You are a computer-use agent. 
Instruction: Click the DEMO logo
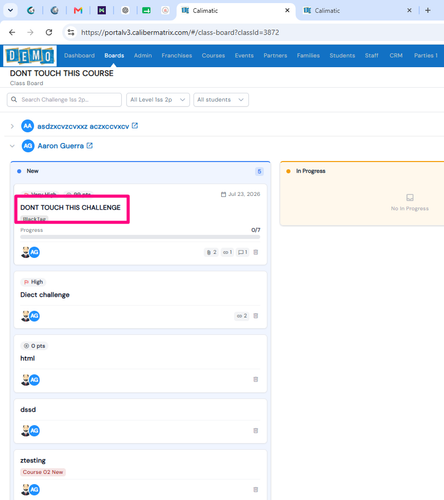[30, 56]
